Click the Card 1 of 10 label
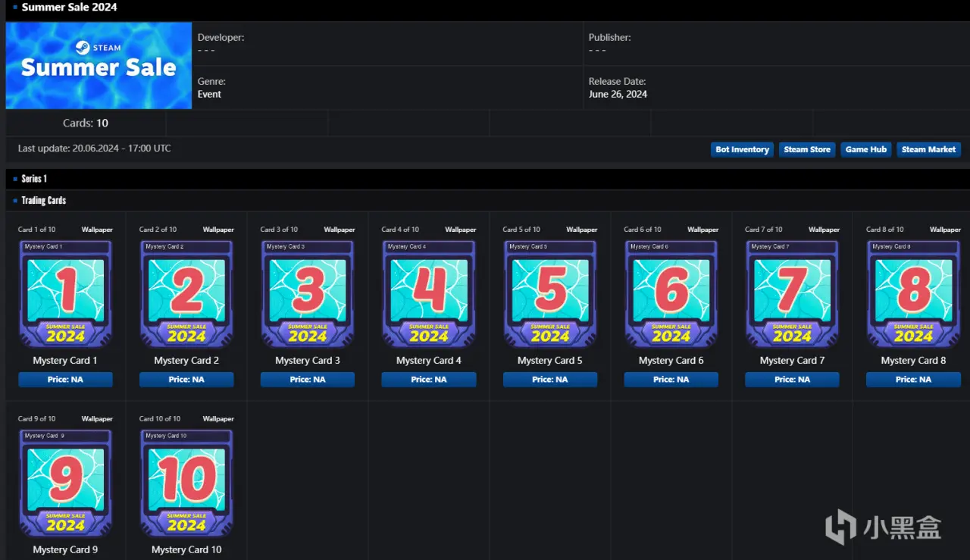 pos(37,230)
